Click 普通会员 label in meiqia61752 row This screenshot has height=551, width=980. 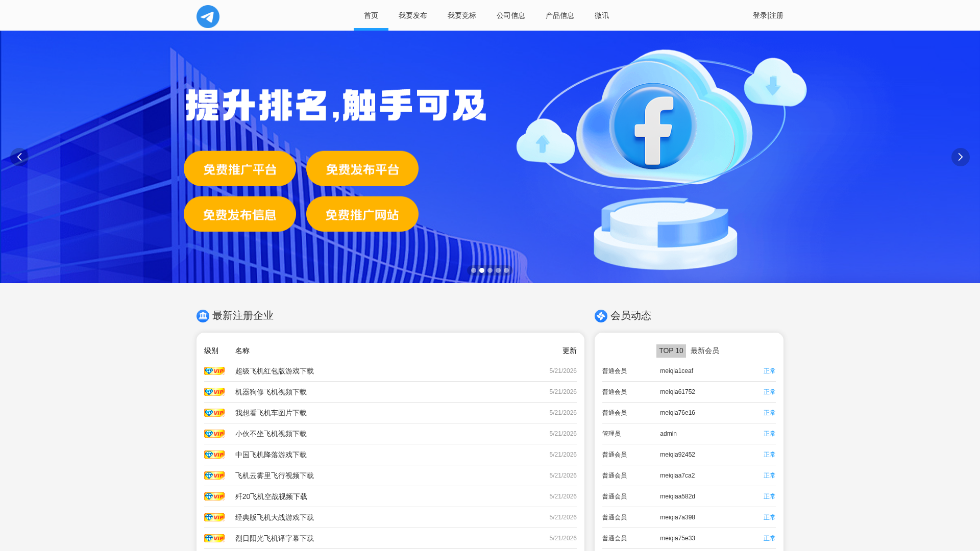coord(615,392)
